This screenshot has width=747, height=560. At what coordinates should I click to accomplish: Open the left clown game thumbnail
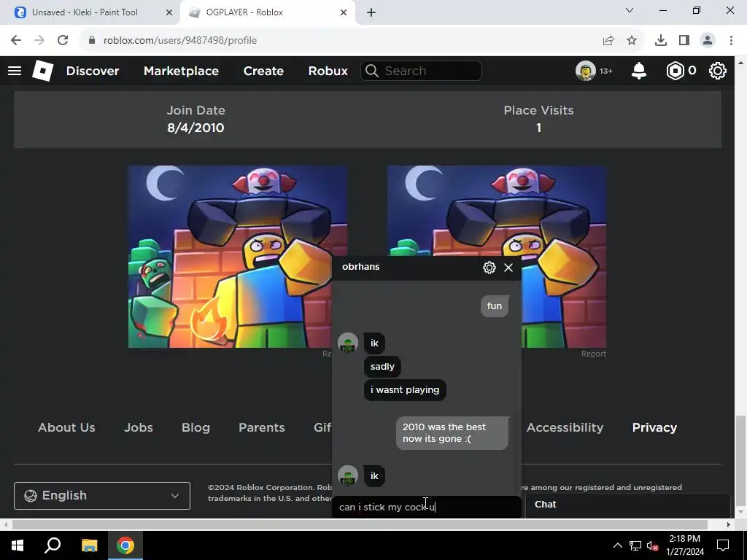click(x=230, y=257)
